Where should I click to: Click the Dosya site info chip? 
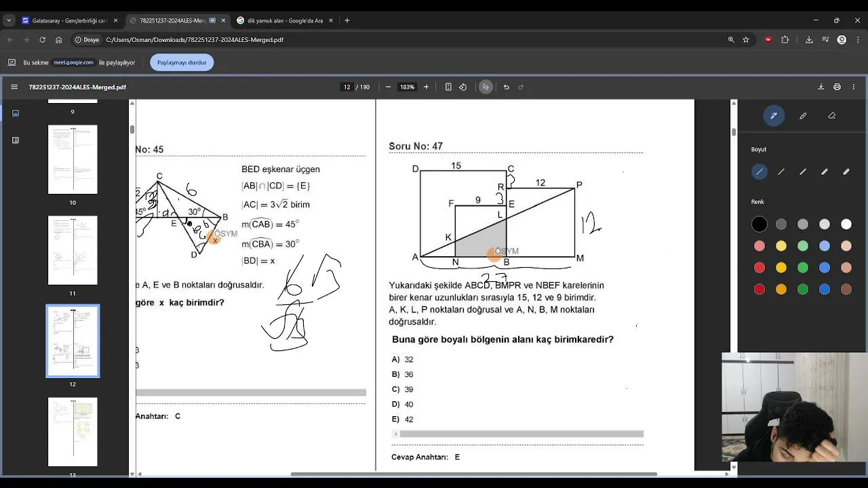pos(87,40)
